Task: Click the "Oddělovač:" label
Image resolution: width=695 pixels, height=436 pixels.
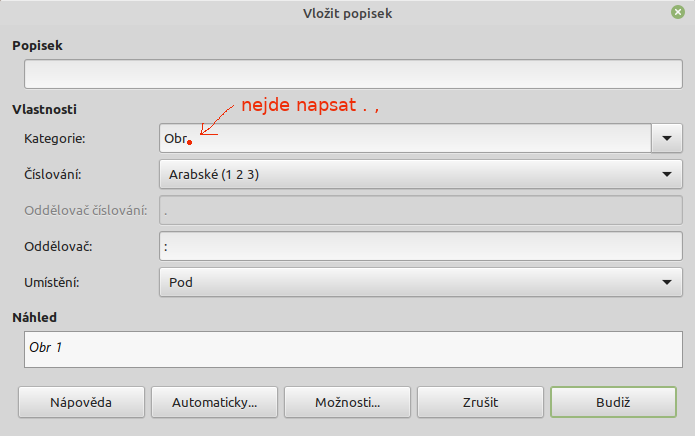Action: pyautogui.click(x=58, y=247)
